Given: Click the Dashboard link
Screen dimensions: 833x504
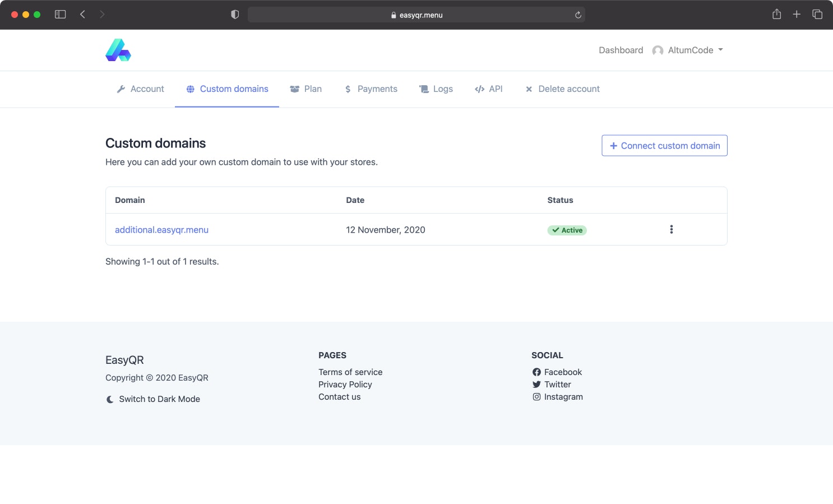Looking at the screenshot, I should (621, 50).
